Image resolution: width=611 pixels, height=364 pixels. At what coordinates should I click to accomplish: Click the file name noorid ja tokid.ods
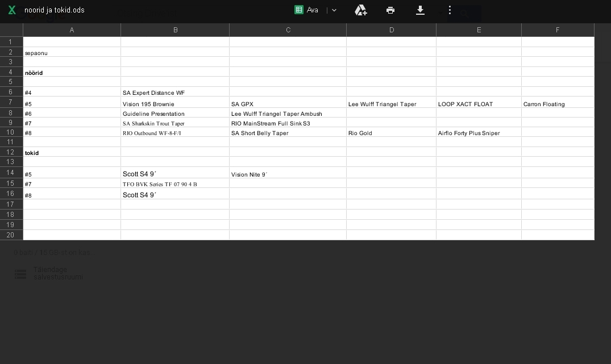coord(55,10)
